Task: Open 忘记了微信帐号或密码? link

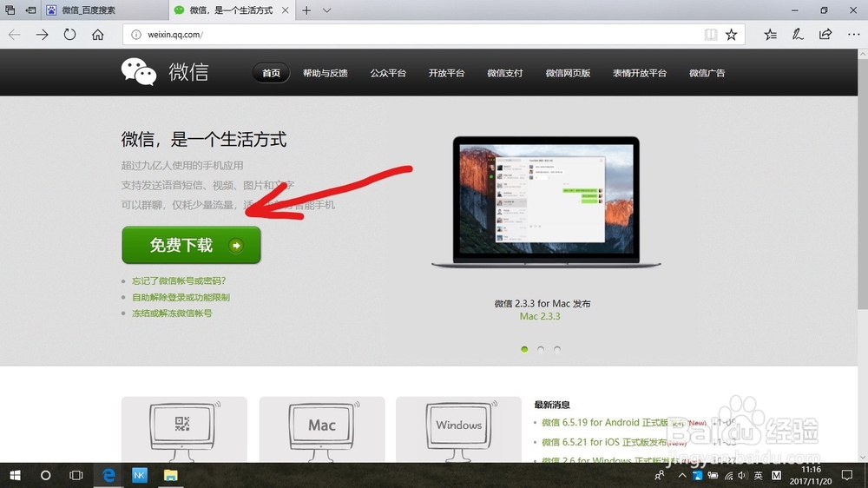Action: pyautogui.click(x=179, y=280)
